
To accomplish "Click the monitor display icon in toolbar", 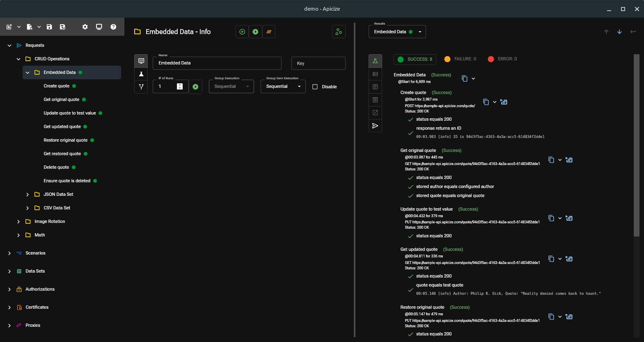I will click(99, 27).
